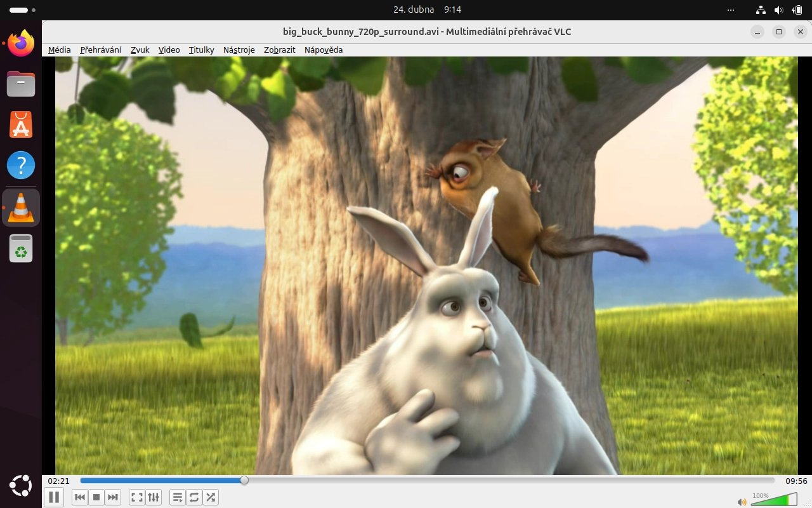Open the Nápověda menu

click(324, 50)
